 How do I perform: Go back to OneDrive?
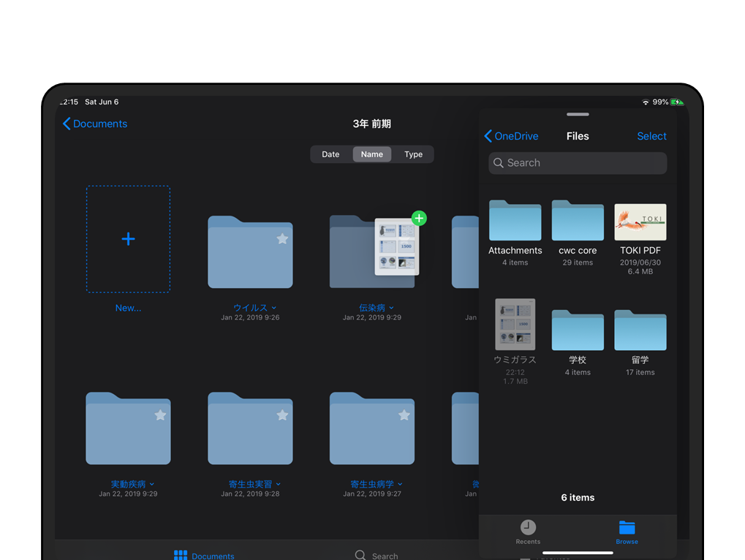tap(511, 136)
